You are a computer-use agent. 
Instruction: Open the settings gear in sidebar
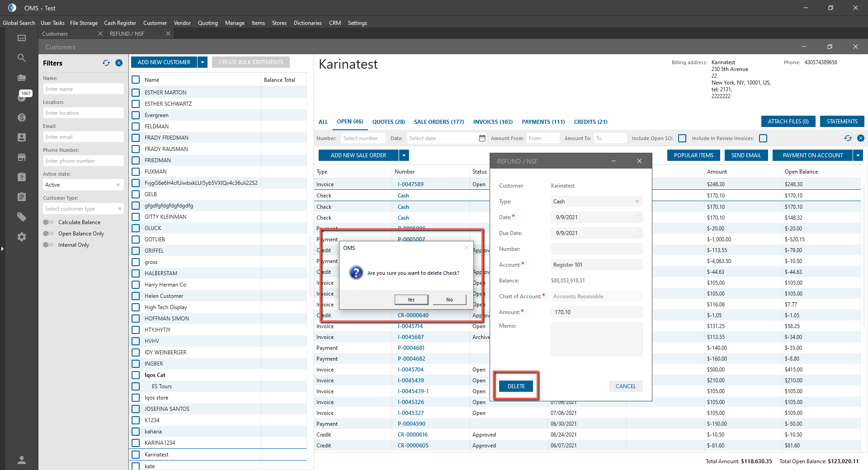point(21,237)
